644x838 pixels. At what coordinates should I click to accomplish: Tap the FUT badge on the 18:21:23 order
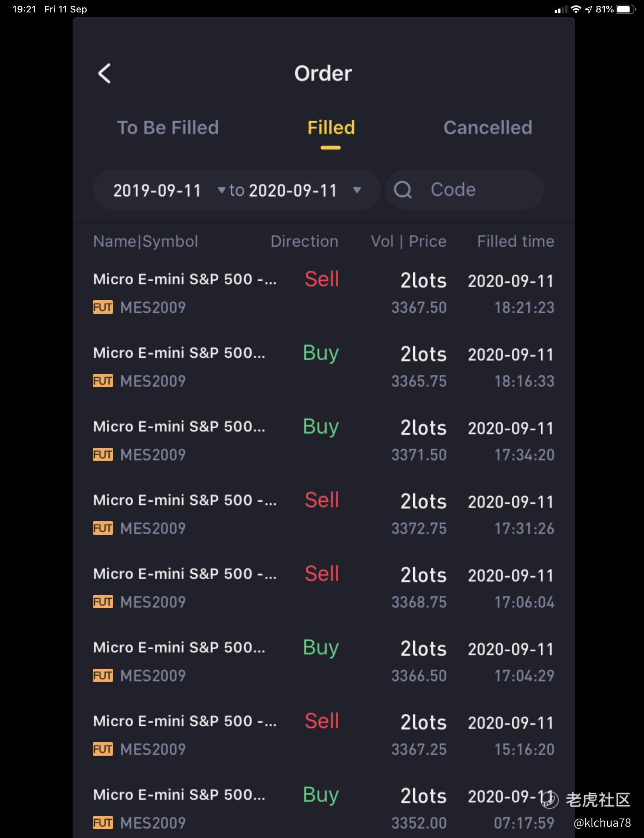click(103, 307)
